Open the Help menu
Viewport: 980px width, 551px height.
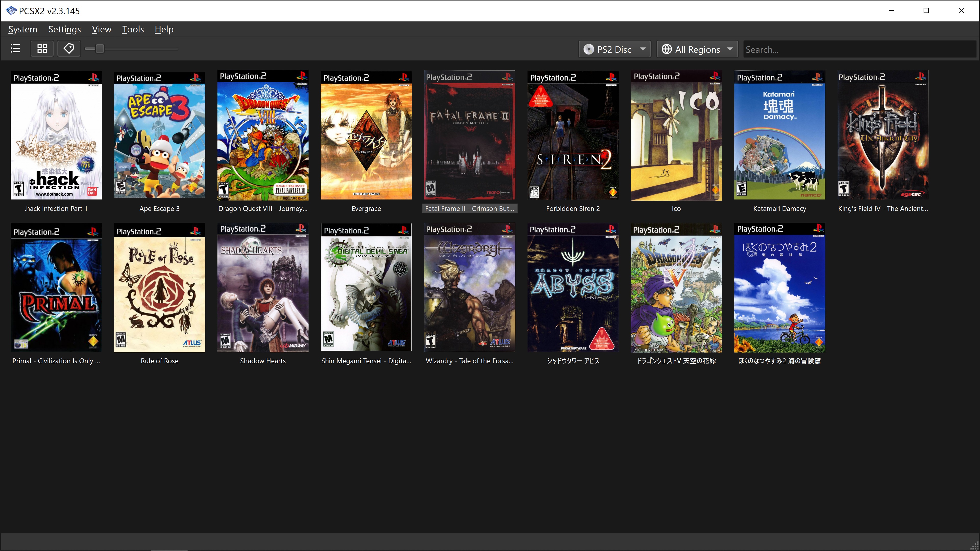(x=164, y=29)
